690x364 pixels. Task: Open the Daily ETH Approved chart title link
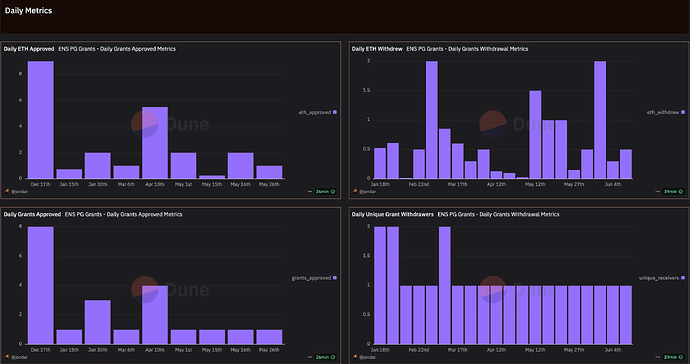pos(29,49)
